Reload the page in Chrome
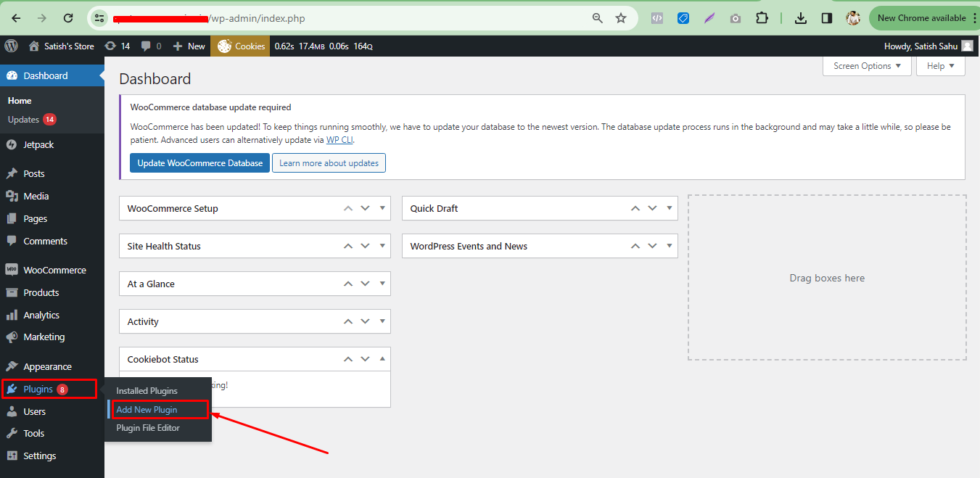The width and height of the screenshot is (980, 478). (68, 18)
